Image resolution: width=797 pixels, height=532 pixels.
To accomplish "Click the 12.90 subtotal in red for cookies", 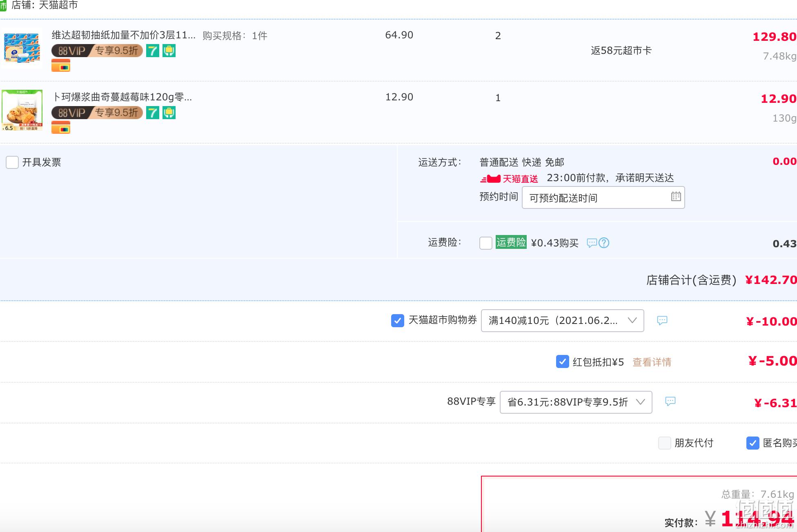I will coord(779,99).
